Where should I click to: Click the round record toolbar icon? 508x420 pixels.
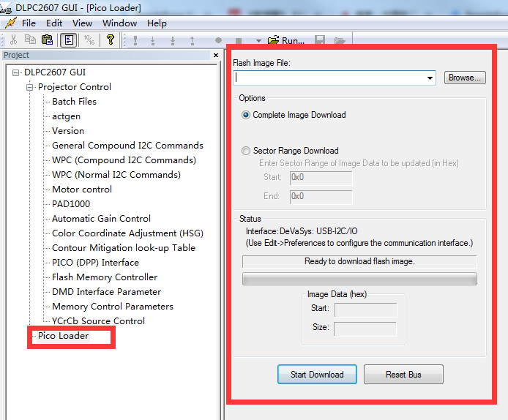tap(218, 40)
